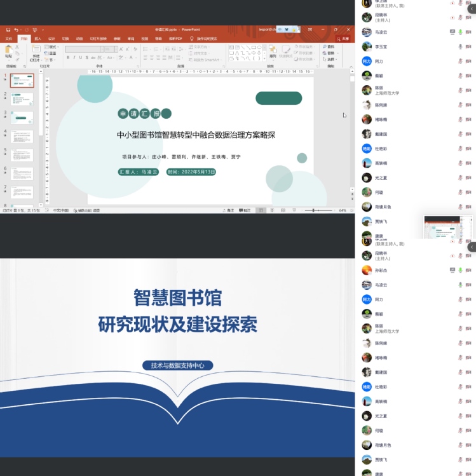The height and width of the screenshot is (476, 476).
Task: Collapse the participant panel with top arrow
Action: point(472,9)
